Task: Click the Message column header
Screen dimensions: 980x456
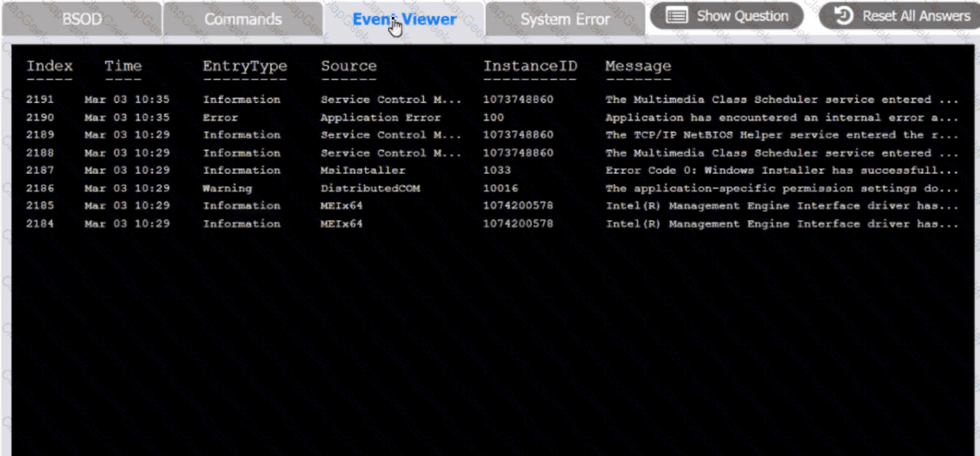Action: tap(637, 66)
